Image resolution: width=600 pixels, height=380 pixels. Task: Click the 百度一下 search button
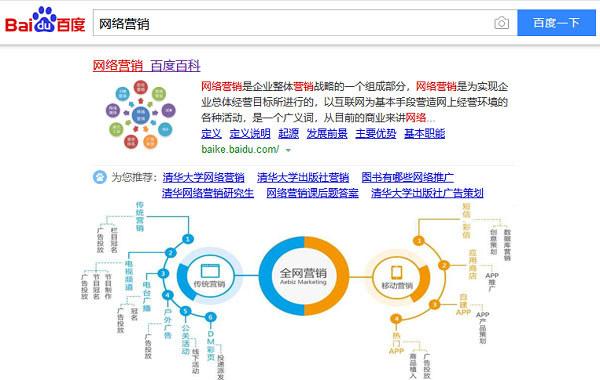point(556,23)
